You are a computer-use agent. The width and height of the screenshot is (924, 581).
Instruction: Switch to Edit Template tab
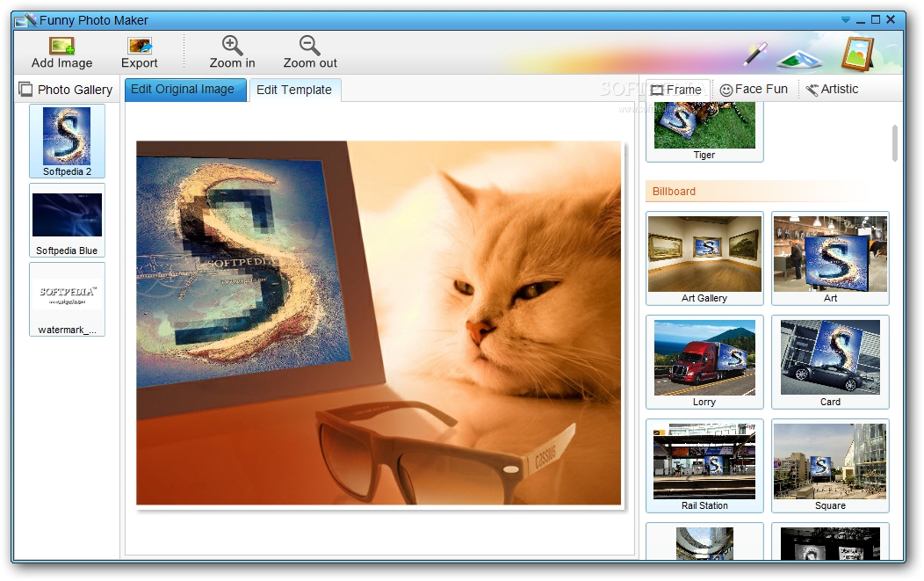click(x=294, y=91)
